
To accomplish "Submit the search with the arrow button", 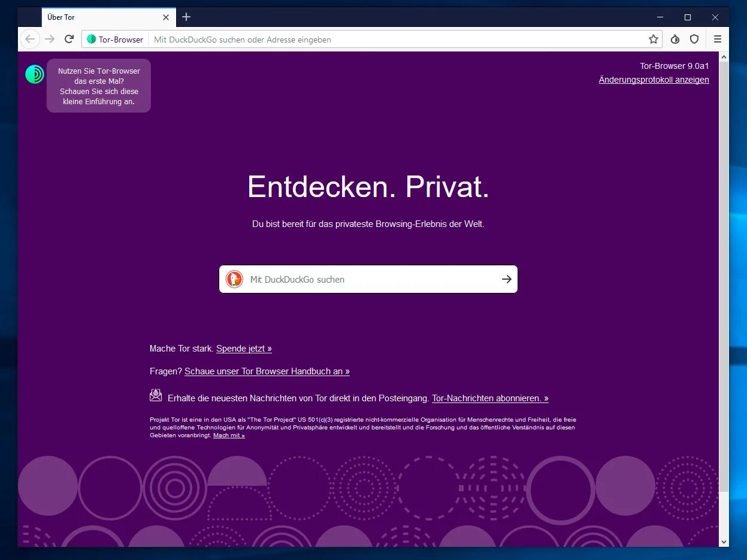I will tap(507, 279).
